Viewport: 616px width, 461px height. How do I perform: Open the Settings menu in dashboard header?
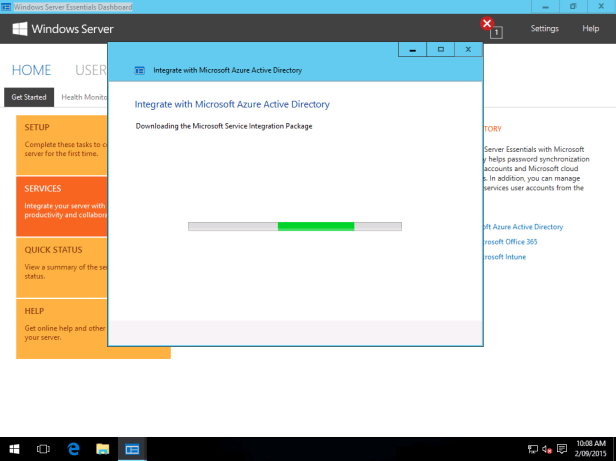(x=545, y=29)
